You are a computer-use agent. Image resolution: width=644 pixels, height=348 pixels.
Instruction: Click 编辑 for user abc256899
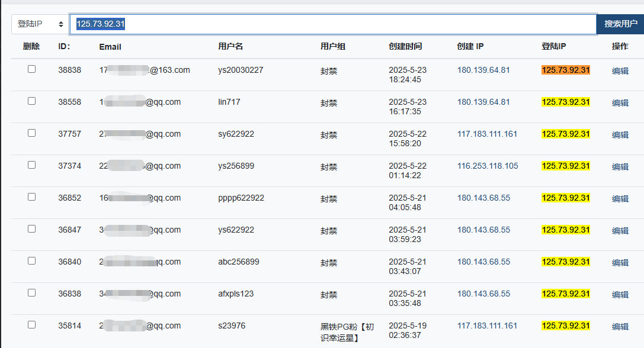pos(620,263)
